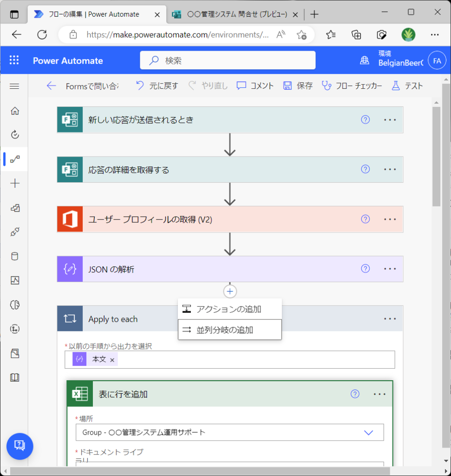Click the insert step plus circle

tap(230, 291)
